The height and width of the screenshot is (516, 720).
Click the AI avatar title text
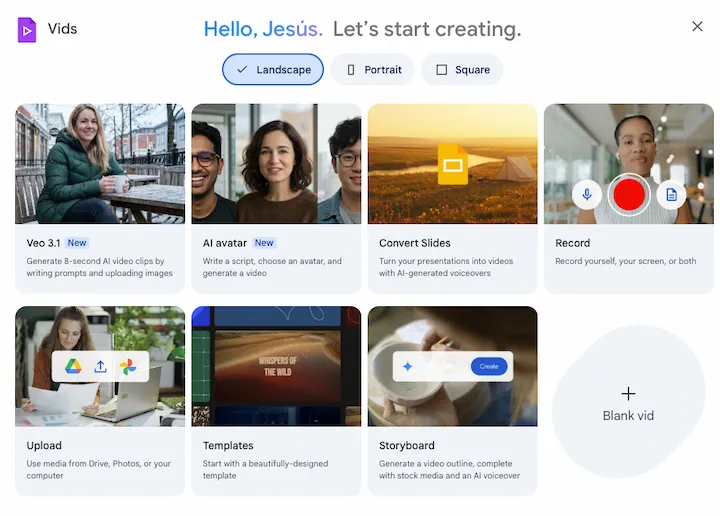pos(225,243)
